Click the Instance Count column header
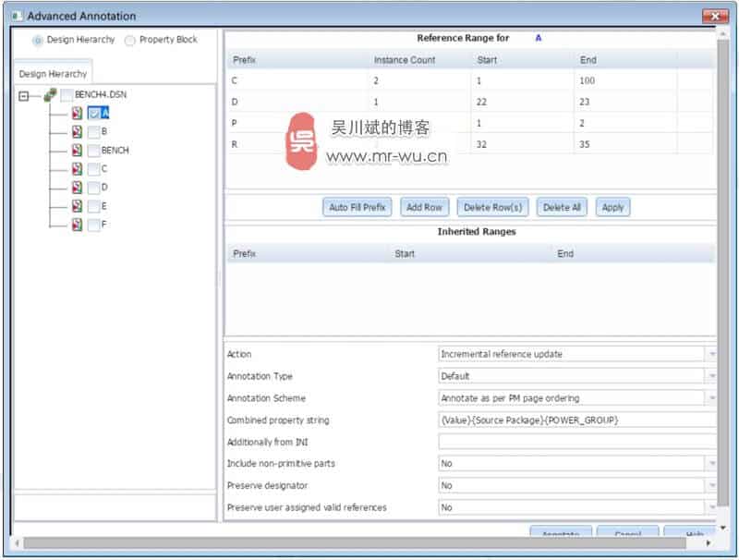 click(x=405, y=60)
